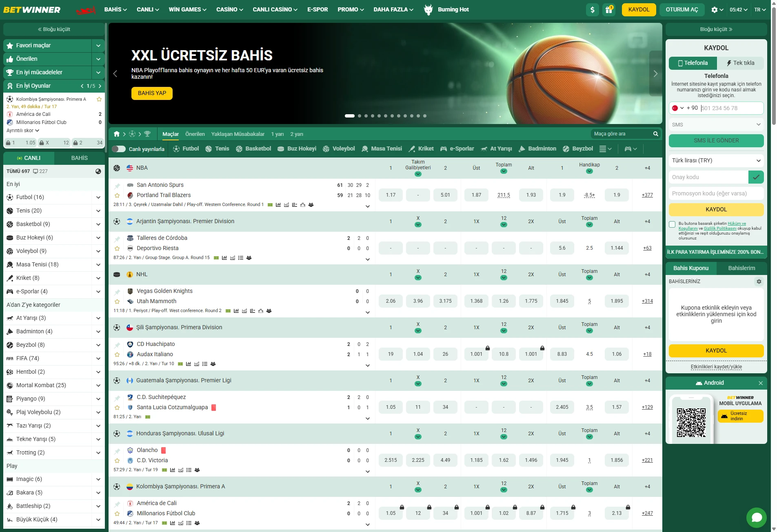The width and height of the screenshot is (777, 532).
Task: Favorite the Utah Mammoth match star
Action: pos(117,301)
